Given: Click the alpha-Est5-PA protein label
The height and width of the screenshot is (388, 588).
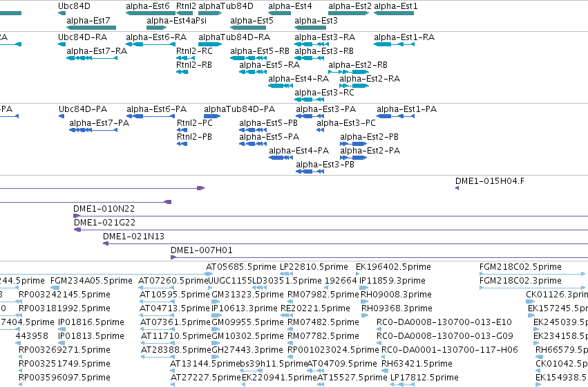Looking at the screenshot, I should (x=269, y=136).
